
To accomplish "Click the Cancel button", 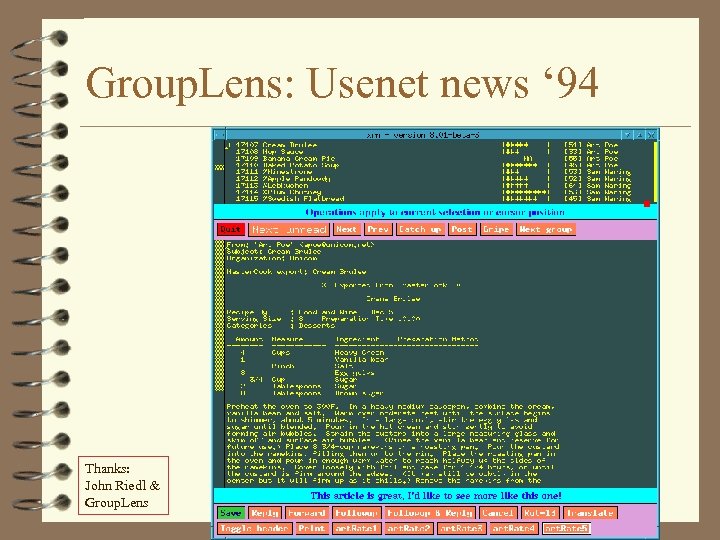I will coord(498,513).
